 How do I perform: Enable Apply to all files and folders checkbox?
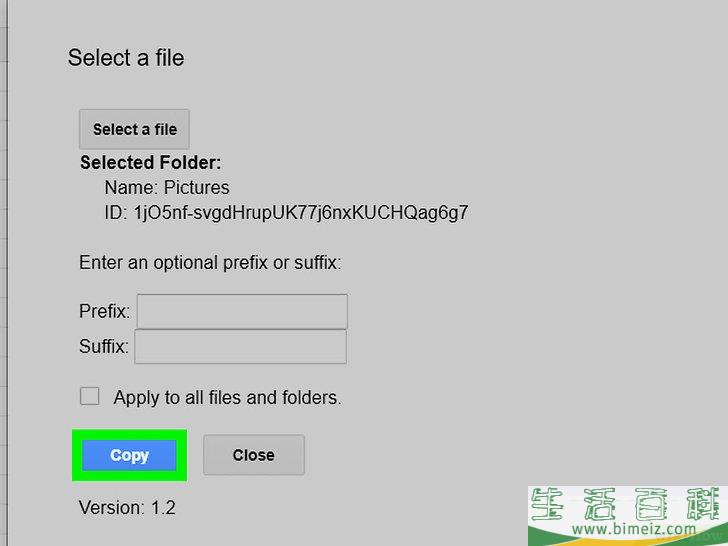90,396
